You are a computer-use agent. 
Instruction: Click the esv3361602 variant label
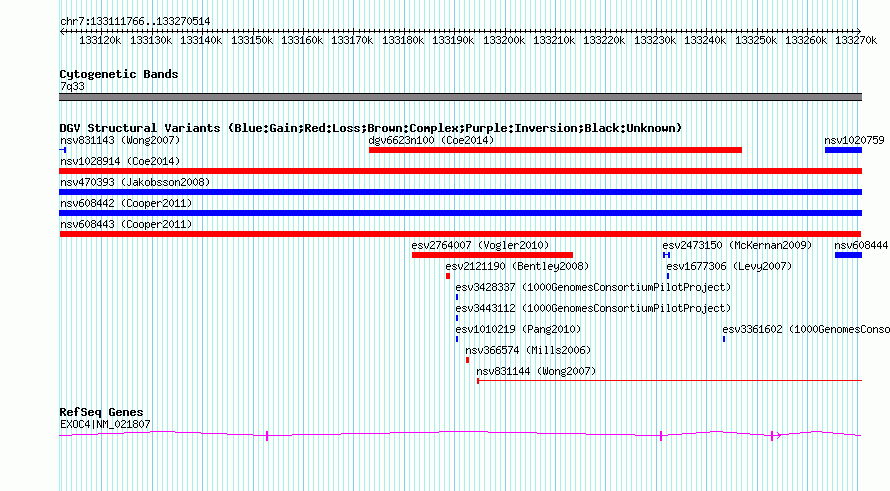(x=806, y=329)
